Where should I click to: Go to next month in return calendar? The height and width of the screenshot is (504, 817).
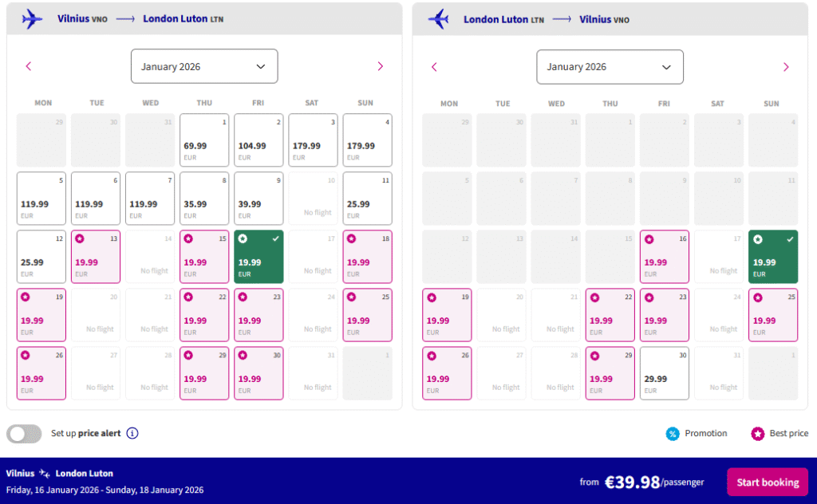pos(785,67)
